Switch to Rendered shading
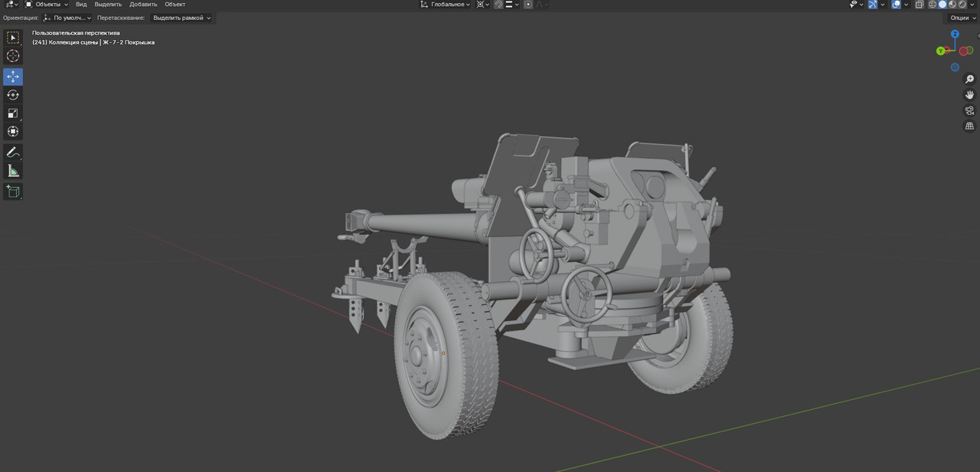 pos(962,5)
